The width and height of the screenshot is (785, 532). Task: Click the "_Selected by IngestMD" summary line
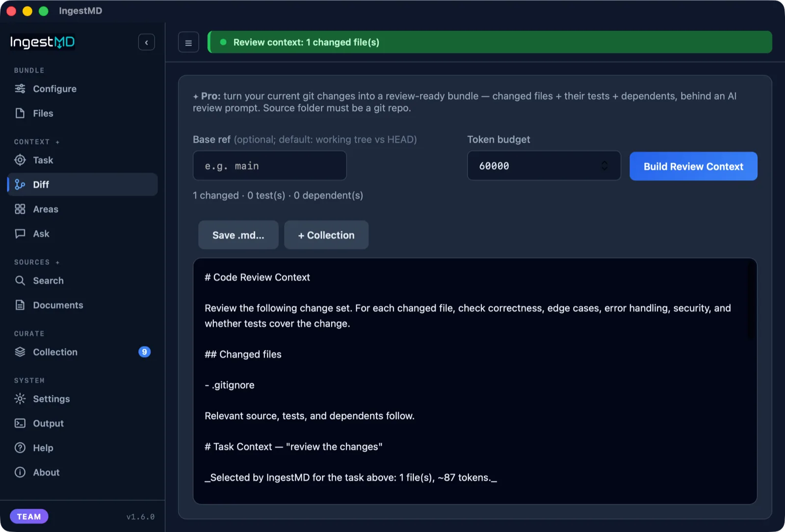[x=351, y=478]
